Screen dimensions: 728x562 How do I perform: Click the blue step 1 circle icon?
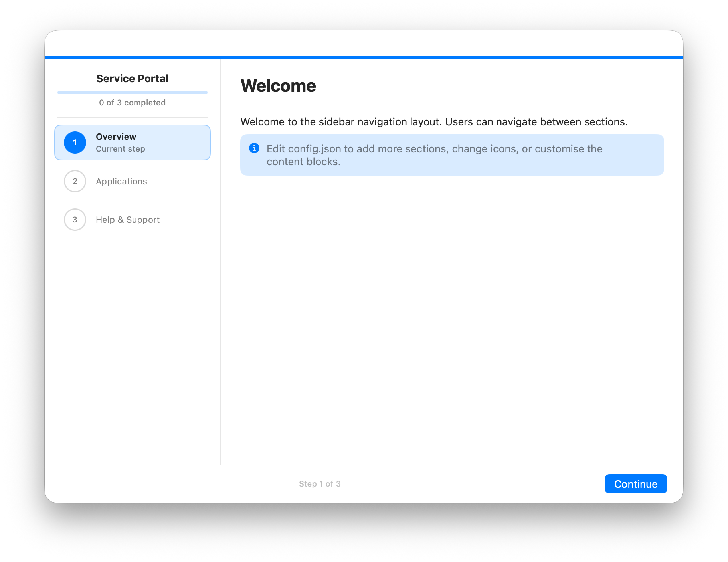point(75,142)
